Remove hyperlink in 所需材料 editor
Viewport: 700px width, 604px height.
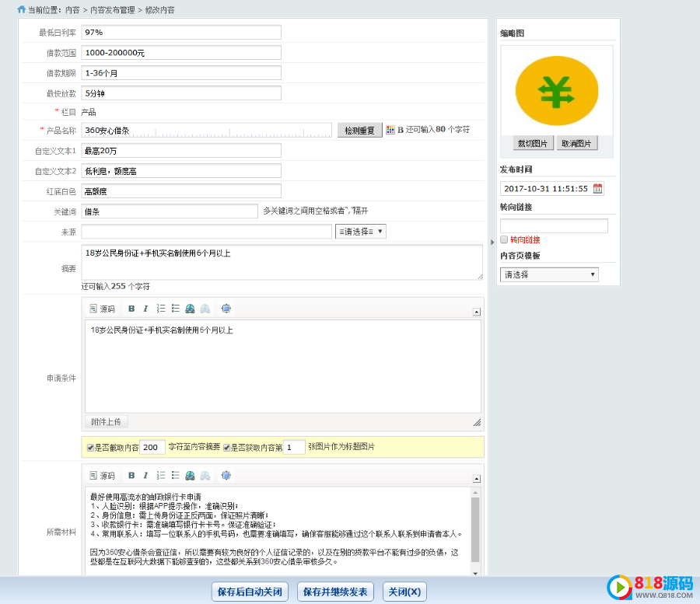click(x=205, y=476)
